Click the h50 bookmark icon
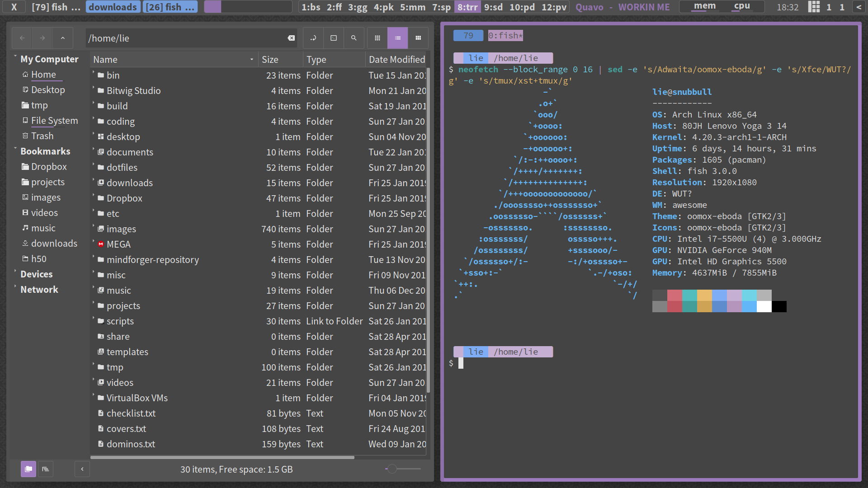The image size is (868, 488). (x=25, y=259)
